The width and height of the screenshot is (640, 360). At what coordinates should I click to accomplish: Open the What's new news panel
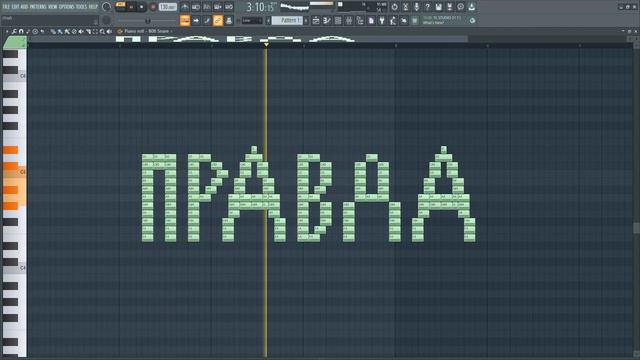pyautogui.click(x=444, y=20)
